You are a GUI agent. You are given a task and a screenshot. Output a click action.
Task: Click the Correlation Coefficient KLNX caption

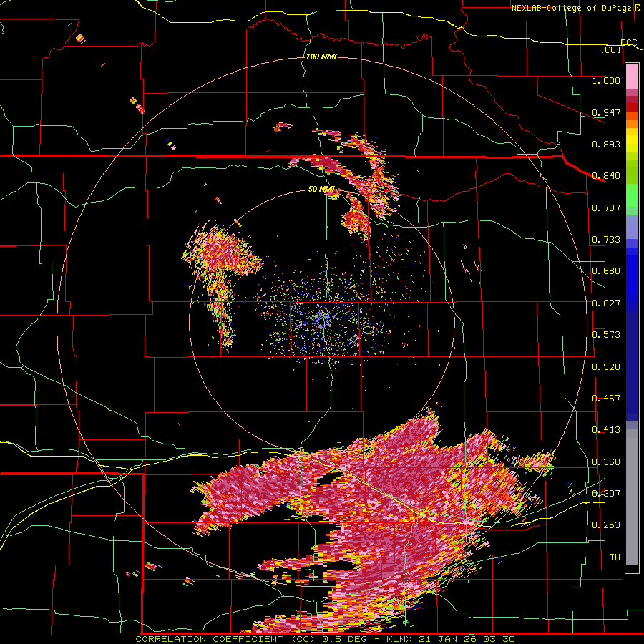click(x=326, y=639)
